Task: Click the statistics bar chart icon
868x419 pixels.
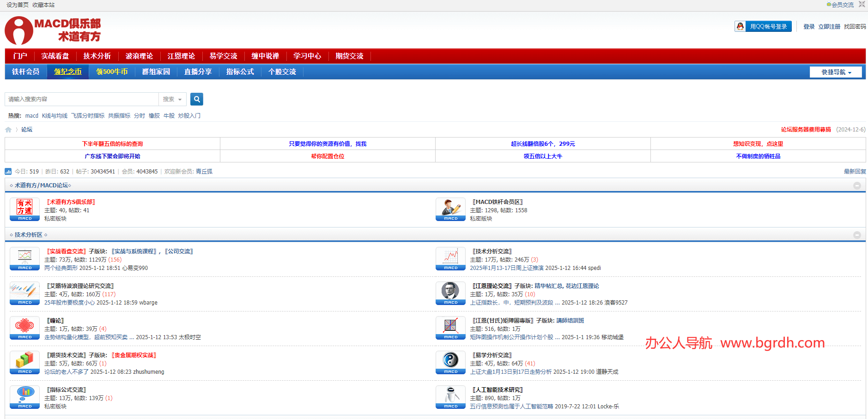Action: tap(8, 172)
